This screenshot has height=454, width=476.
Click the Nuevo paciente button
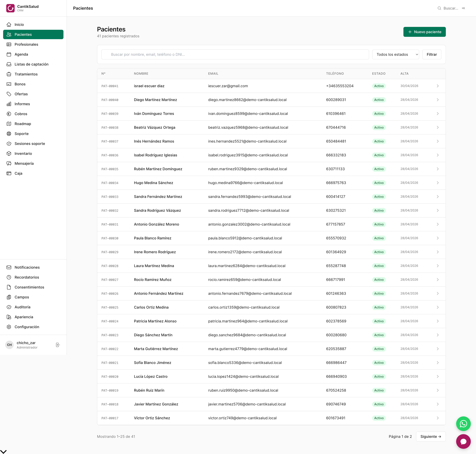coord(424,32)
